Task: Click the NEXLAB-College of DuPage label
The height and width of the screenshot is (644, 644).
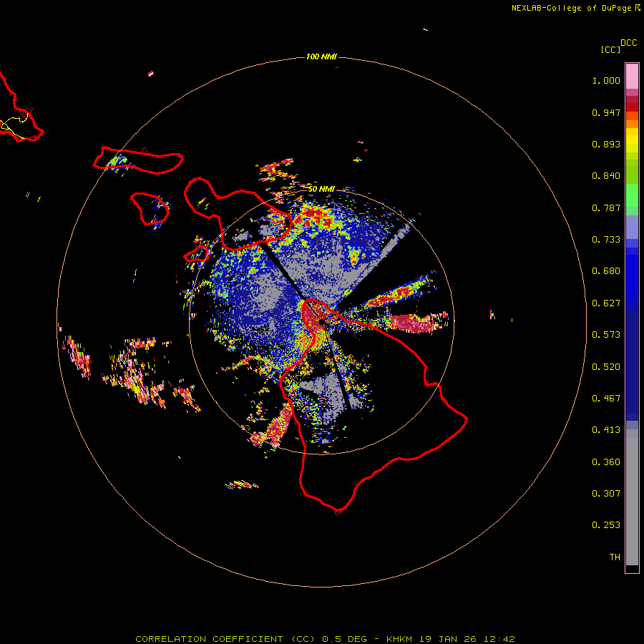Action: point(571,8)
